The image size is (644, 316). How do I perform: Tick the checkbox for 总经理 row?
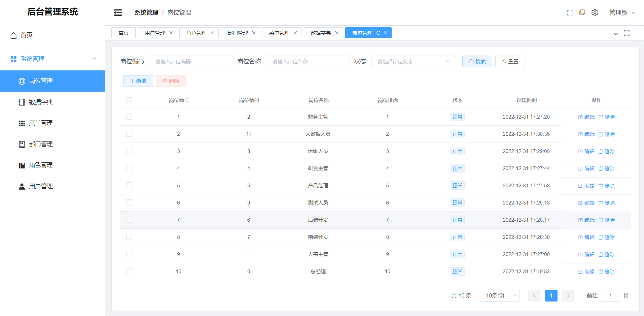point(129,271)
